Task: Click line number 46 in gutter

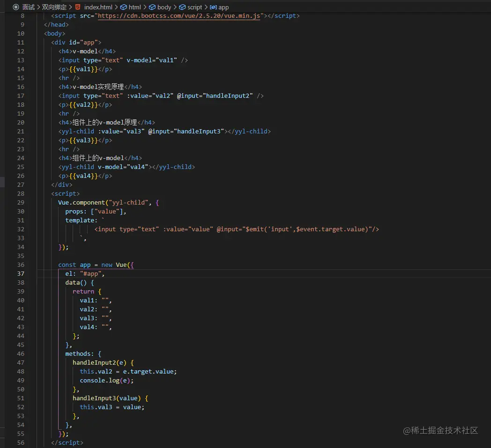Action: click(x=21, y=353)
